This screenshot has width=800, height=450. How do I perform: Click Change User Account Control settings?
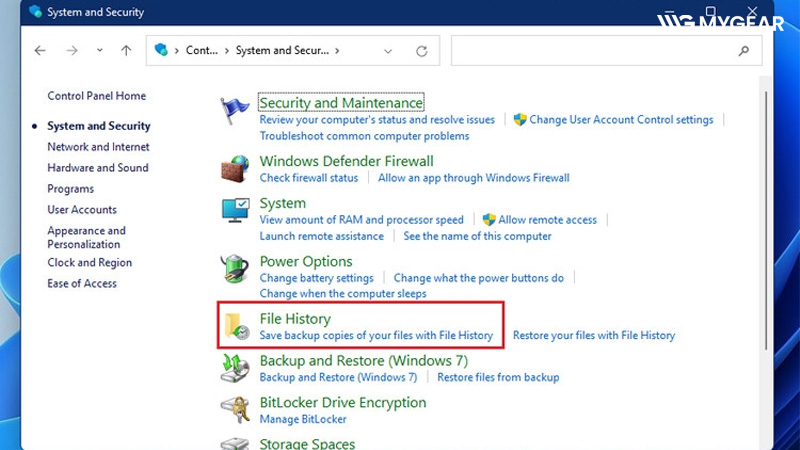(621, 119)
